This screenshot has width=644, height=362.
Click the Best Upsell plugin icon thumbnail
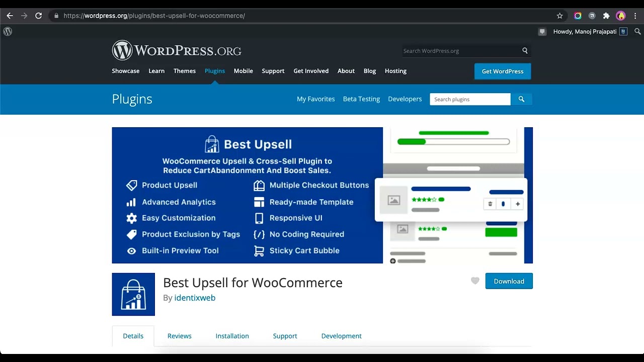click(x=133, y=294)
